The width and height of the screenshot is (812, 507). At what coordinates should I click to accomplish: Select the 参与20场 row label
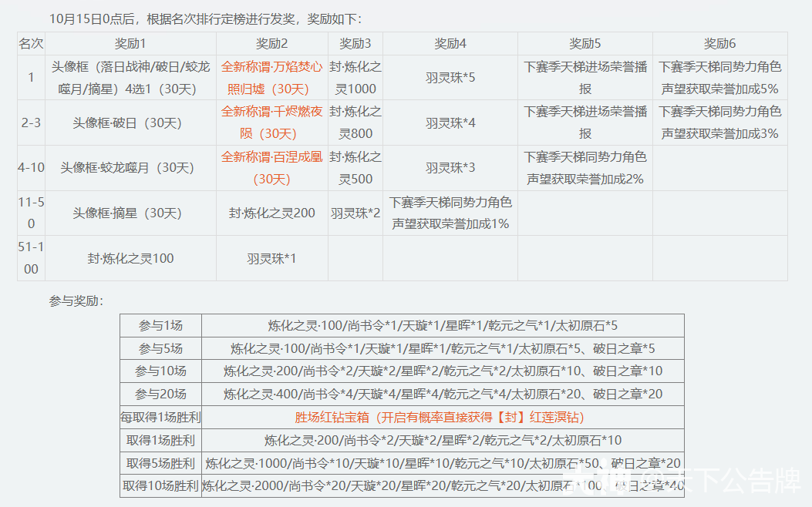[160, 395]
